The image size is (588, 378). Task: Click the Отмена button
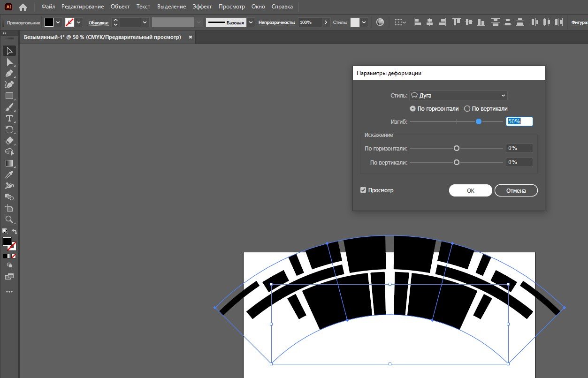[x=516, y=190]
